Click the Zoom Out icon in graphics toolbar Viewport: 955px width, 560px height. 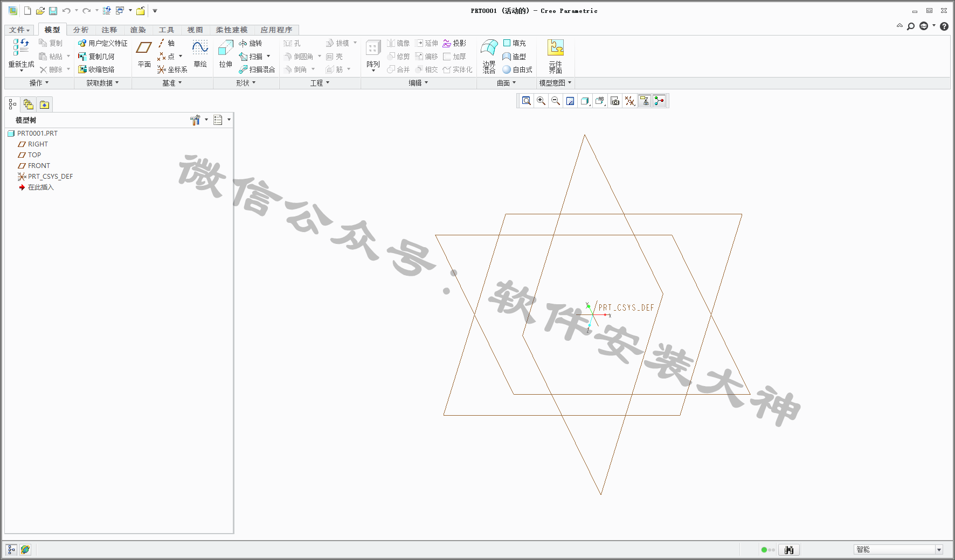(x=556, y=101)
